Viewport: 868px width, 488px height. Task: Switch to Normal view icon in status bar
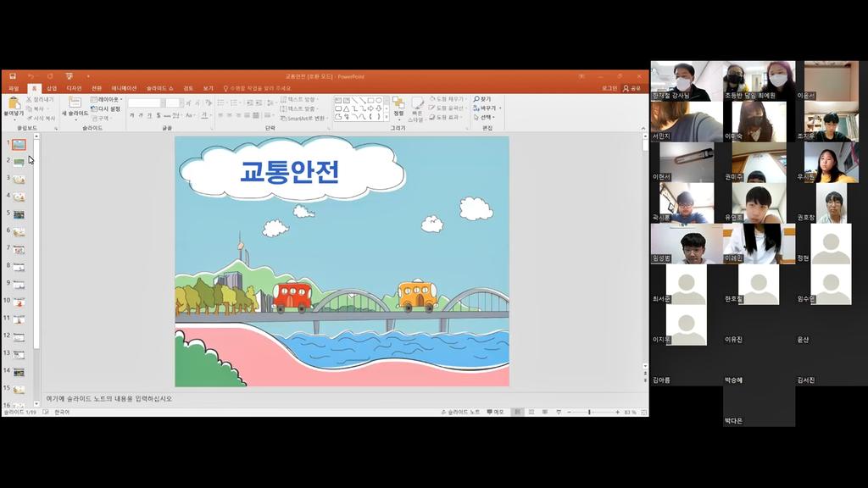click(x=518, y=413)
